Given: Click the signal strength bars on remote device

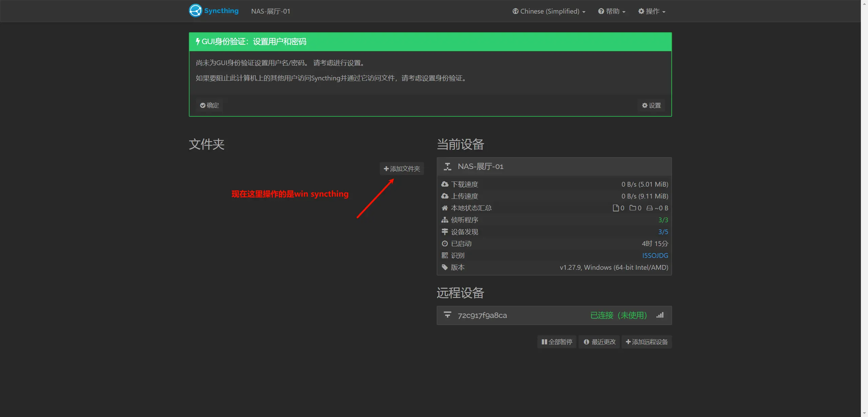Looking at the screenshot, I should tap(660, 315).
